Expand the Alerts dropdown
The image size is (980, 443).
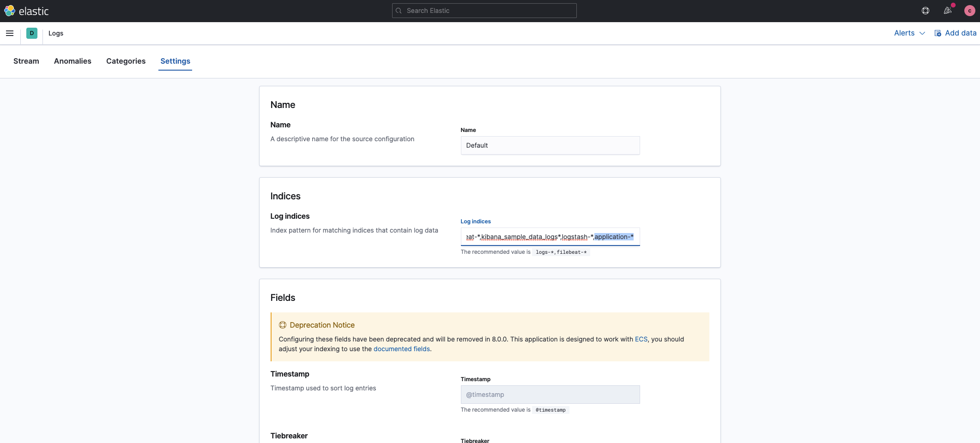909,33
